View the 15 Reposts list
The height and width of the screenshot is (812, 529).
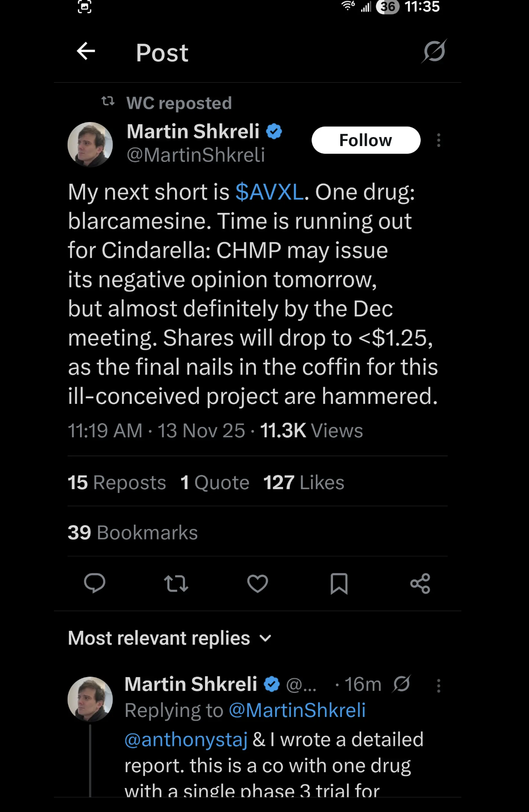click(x=117, y=483)
